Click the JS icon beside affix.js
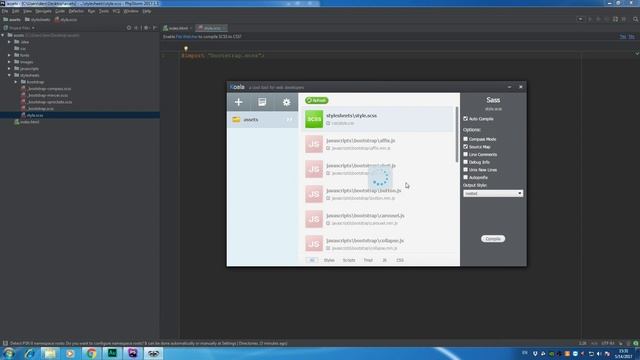 click(314, 144)
